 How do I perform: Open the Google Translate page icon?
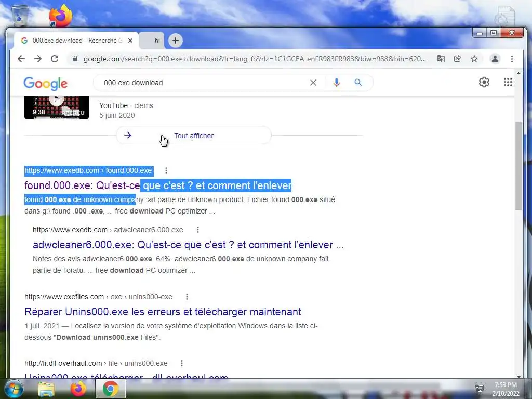(x=441, y=59)
